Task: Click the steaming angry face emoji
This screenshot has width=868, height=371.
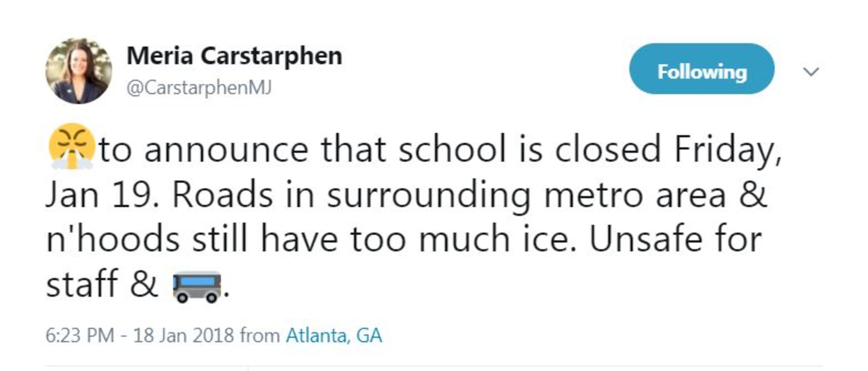Action: 71,147
